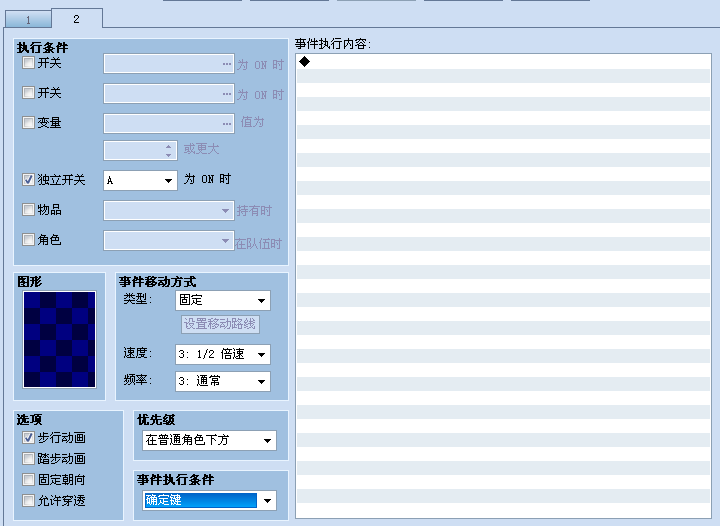Tick the 固定朝向 option
The width and height of the screenshot is (720, 526).
pyautogui.click(x=28, y=480)
